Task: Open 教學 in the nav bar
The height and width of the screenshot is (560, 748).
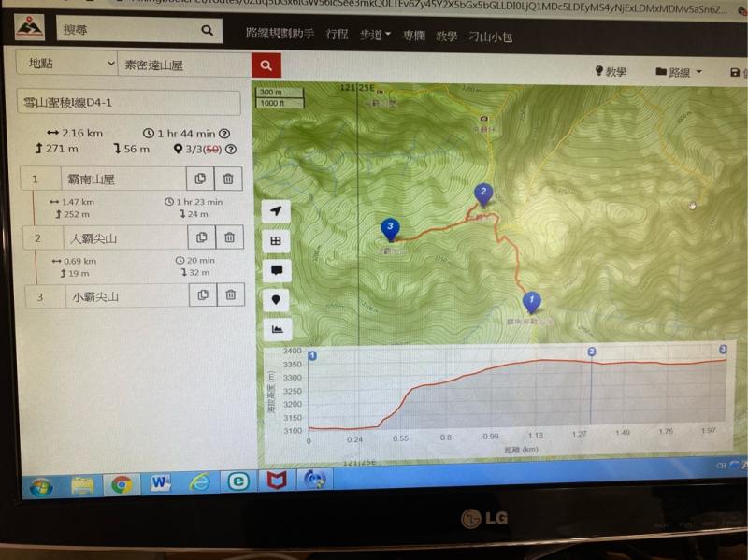Action: pos(447,36)
